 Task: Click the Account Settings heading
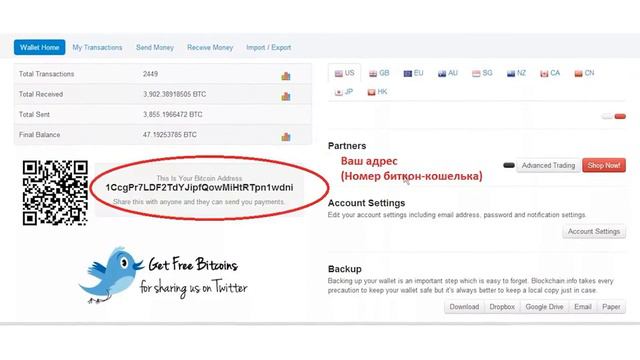(x=366, y=203)
